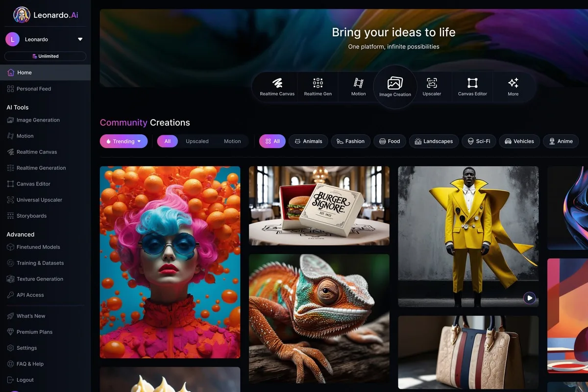Open the Training & Datasets link
This screenshot has height=392, width=588.
coord(40,263)
